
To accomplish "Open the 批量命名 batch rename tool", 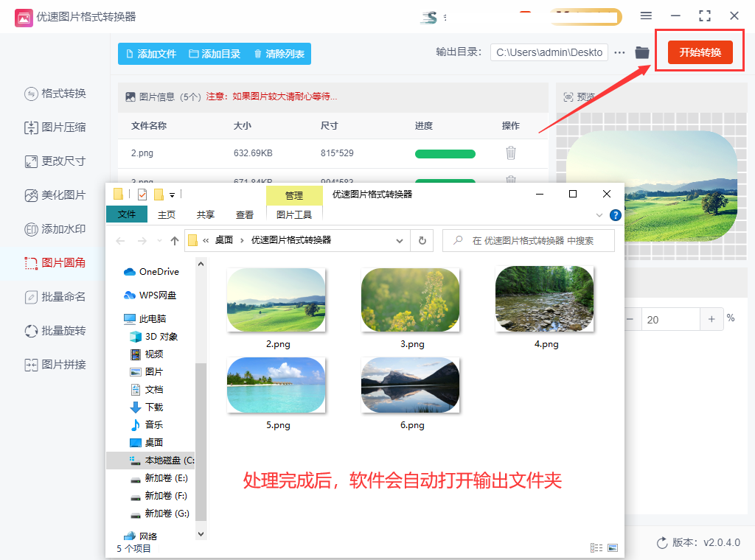I will (x=55, y=297).
